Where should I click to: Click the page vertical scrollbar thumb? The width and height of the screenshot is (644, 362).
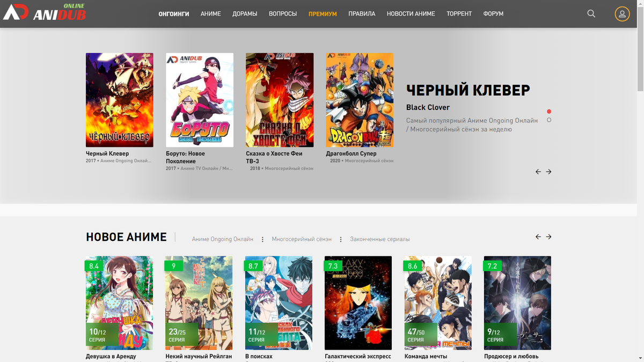pos(640,48)
